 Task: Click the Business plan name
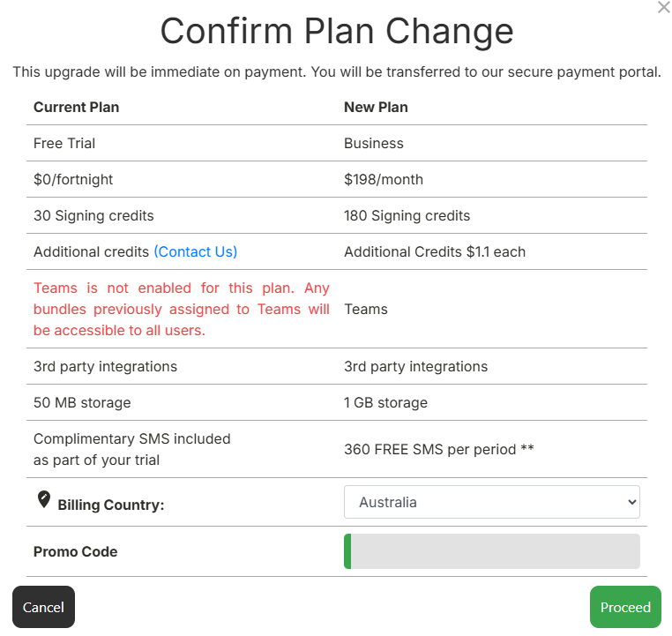pos(373,143)
